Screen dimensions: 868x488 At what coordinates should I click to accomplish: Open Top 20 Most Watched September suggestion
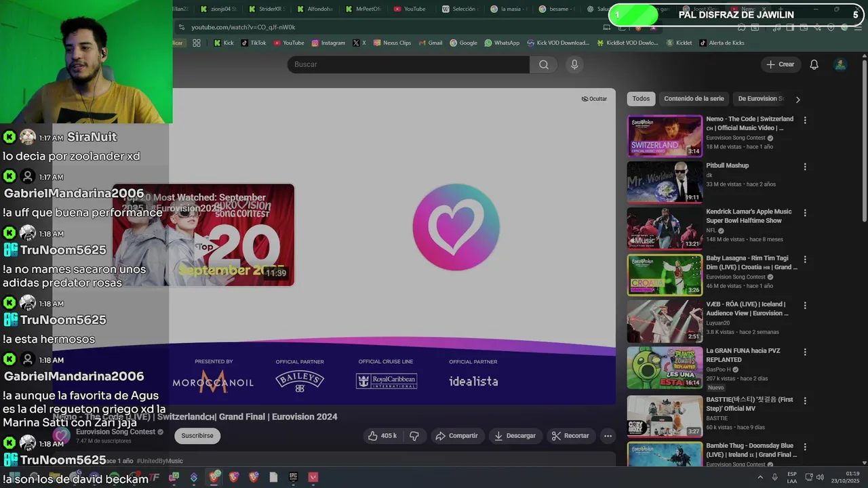click(x=203, y=235)
